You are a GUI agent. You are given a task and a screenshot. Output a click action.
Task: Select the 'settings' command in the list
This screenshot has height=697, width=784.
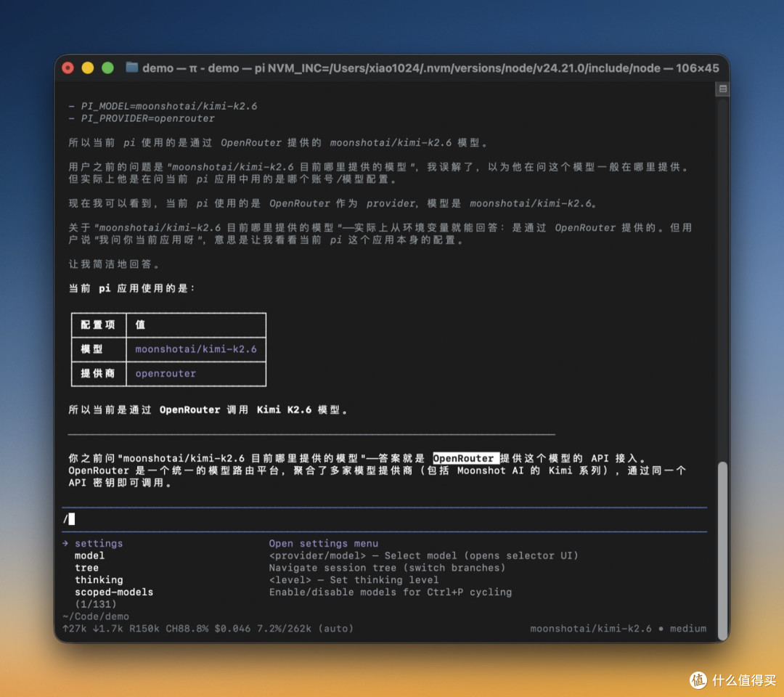click(x=99, y=544)
